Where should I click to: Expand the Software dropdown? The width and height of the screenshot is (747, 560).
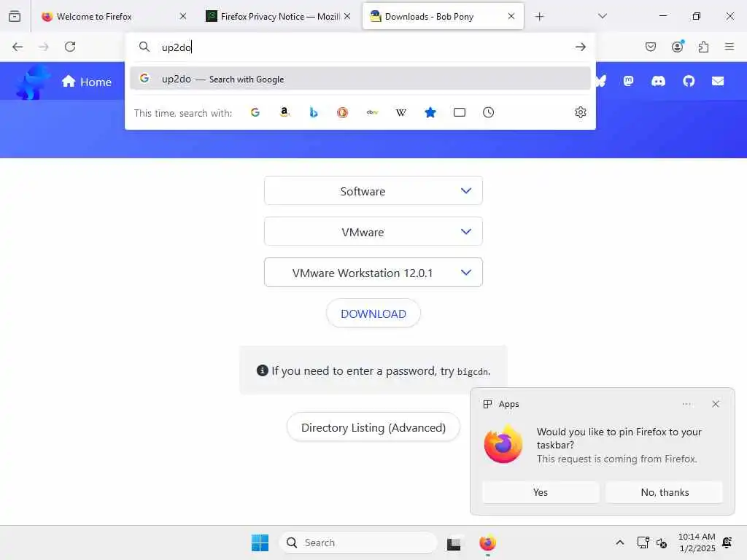(373, 191)
